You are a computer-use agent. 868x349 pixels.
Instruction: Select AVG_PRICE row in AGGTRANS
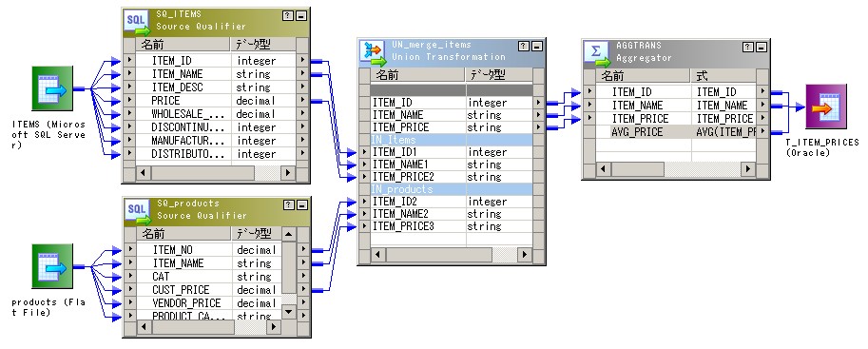(676, 132)
